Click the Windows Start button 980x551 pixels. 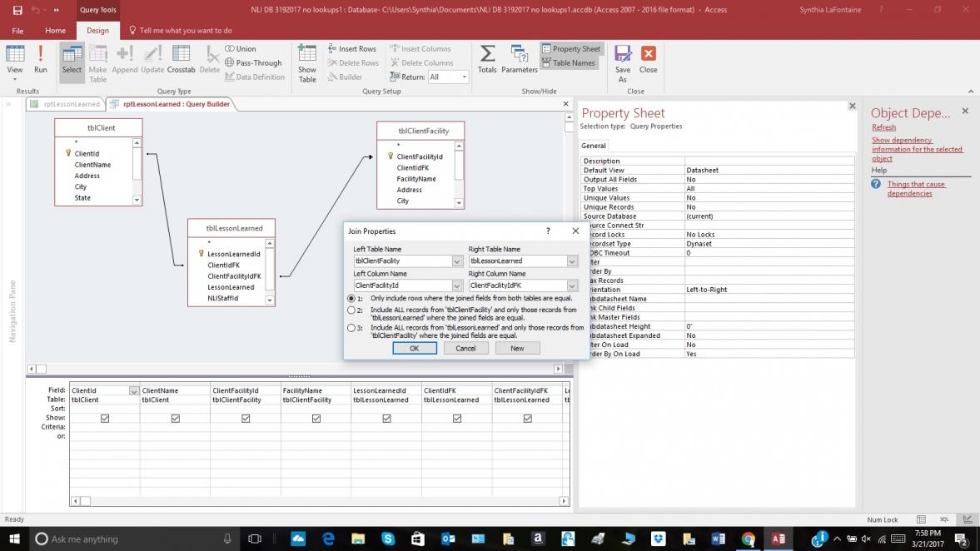[x=14, y=539]
